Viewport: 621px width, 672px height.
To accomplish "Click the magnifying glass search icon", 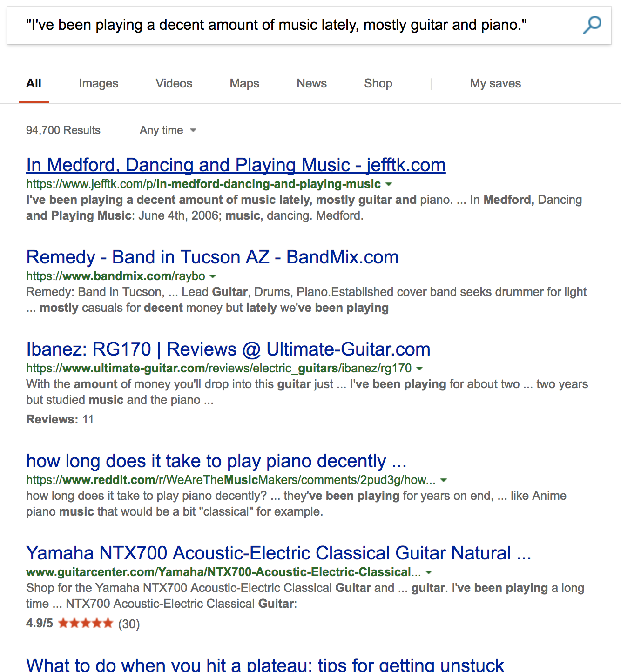I will tap(592, 25).
